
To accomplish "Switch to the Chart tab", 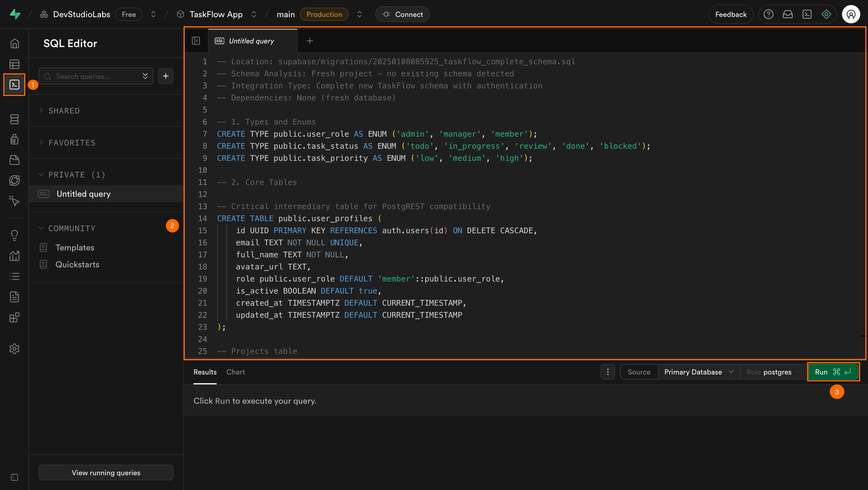I will click(235, 372).
